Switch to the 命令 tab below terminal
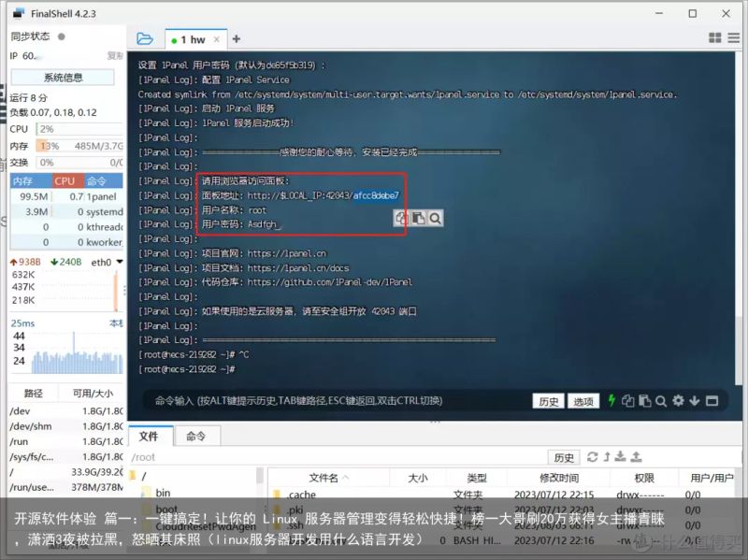The width and height of the screenshot is (748, 560). tap(195, 436)
